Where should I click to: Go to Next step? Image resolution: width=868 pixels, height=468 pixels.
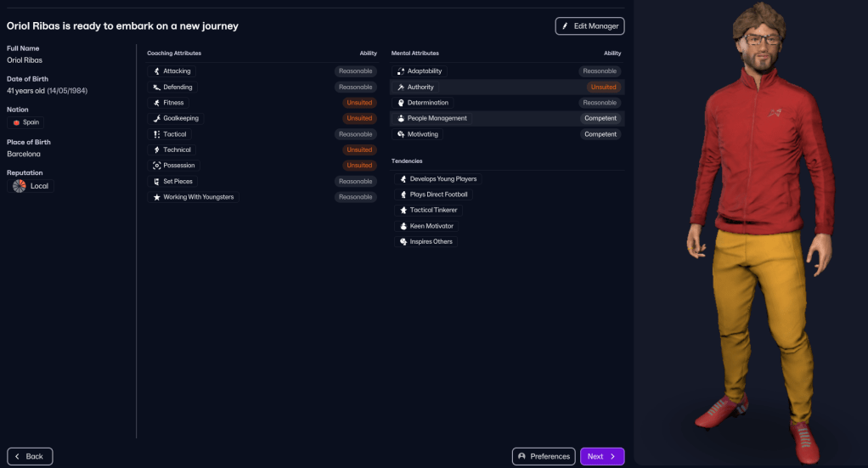pyautogui.click(x=601, y=456)
